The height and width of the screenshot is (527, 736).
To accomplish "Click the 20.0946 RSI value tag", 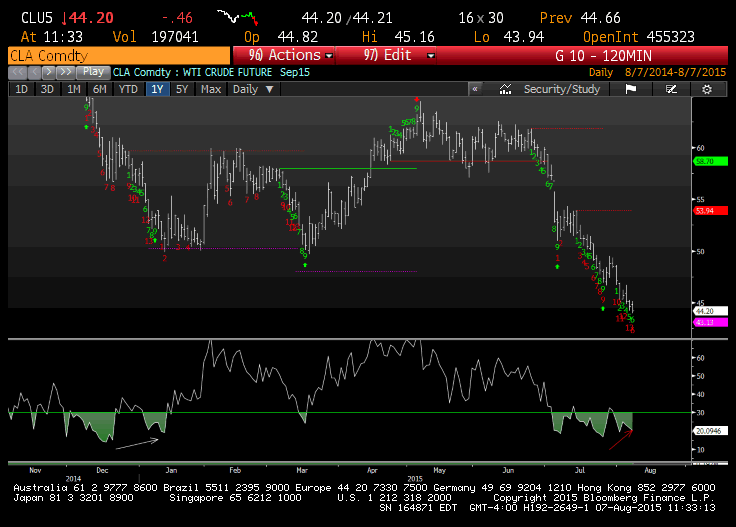I will tap(711, 431).
